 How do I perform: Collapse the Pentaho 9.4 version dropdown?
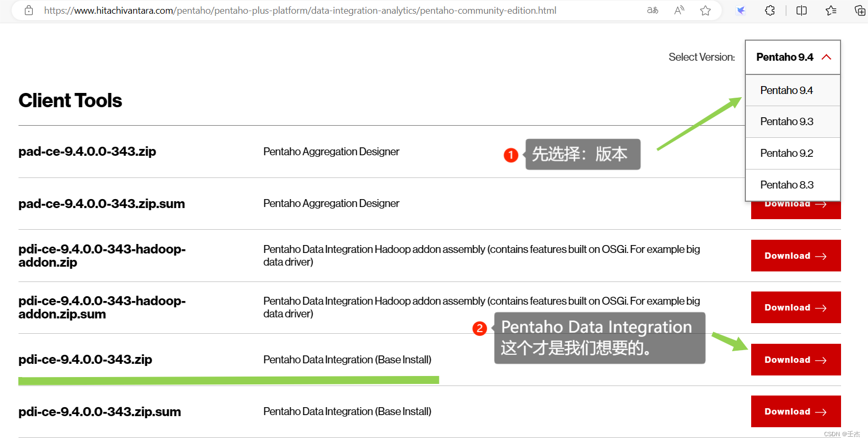pyautogui.click(x=793, y=57)
